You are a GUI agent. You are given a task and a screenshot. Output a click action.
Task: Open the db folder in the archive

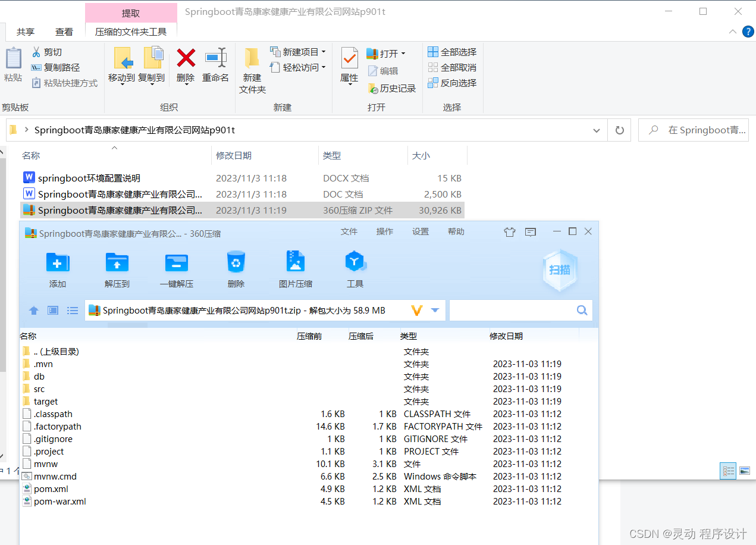click(x=39, y=377)
